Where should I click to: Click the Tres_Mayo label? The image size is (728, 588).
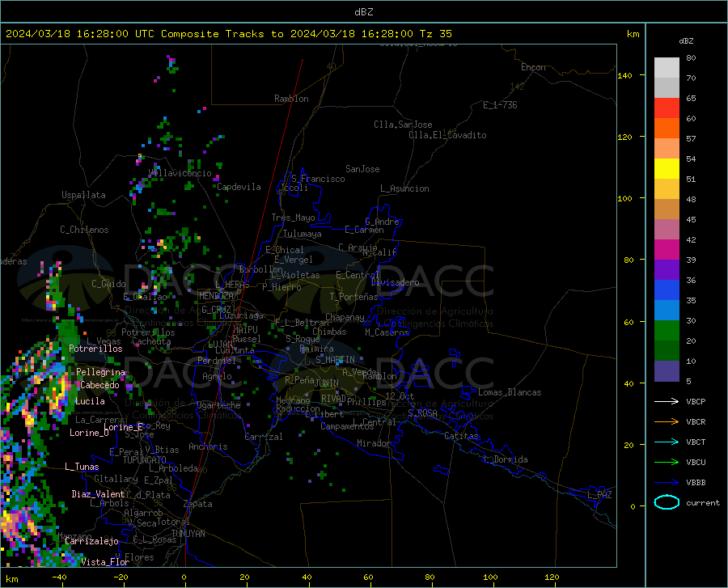point(293,218)
